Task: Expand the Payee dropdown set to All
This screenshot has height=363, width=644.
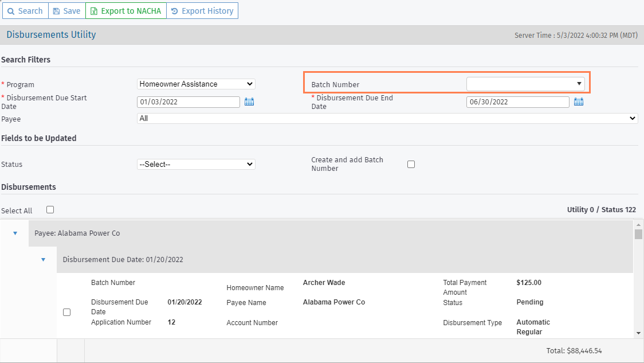Action: click(x=387, y=118)
